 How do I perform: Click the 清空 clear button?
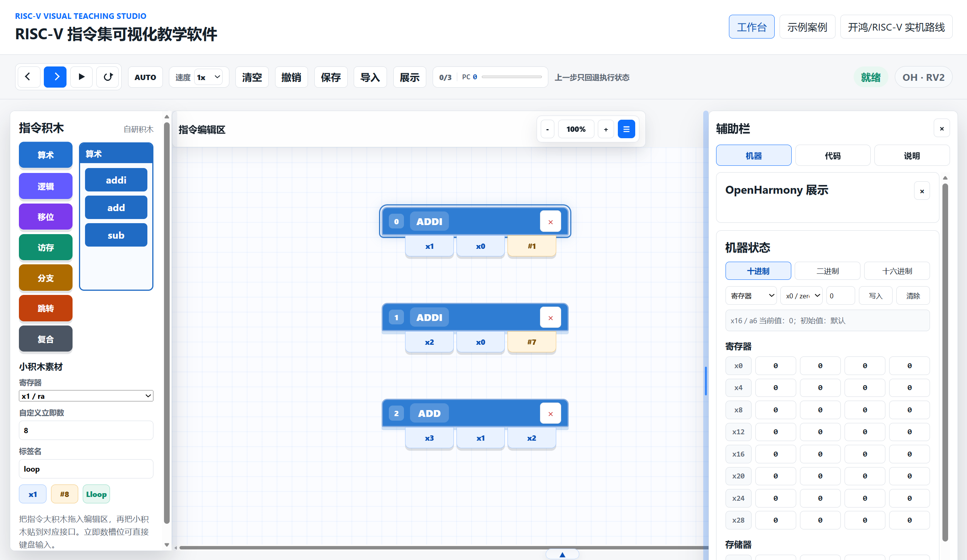pyautogui.click(x=252, y=77)
